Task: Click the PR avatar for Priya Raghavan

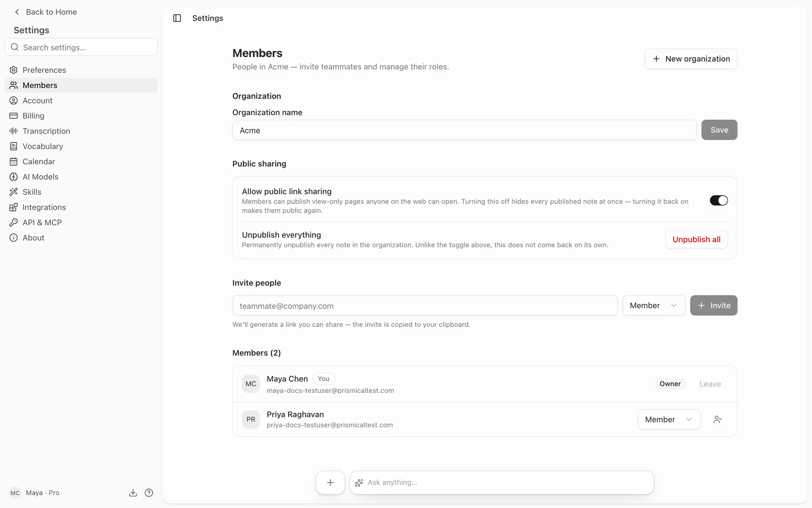Action: pos(251,420)
